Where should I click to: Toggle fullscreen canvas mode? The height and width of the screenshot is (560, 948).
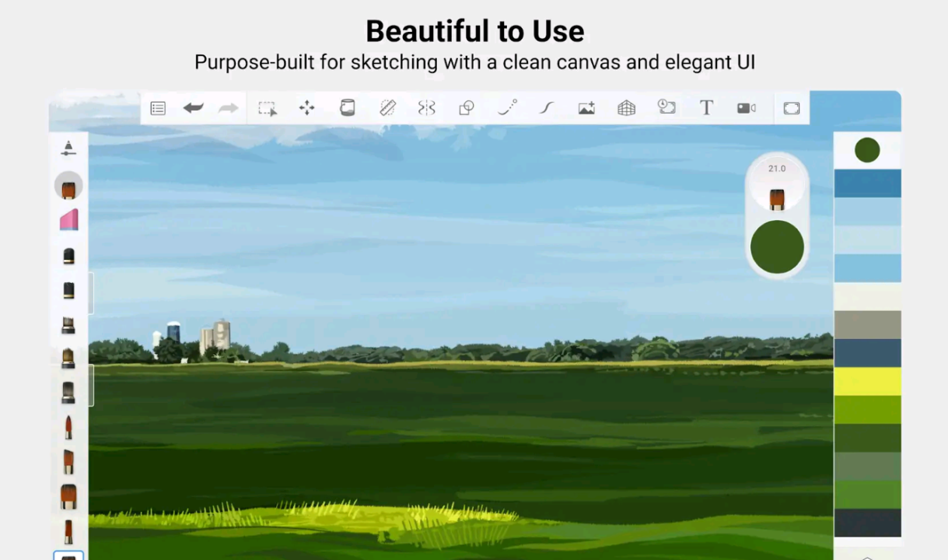pos(792,108)
